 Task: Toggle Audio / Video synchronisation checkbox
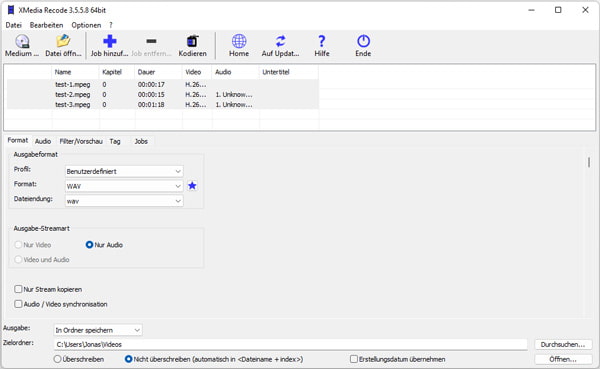coord(18,304)
